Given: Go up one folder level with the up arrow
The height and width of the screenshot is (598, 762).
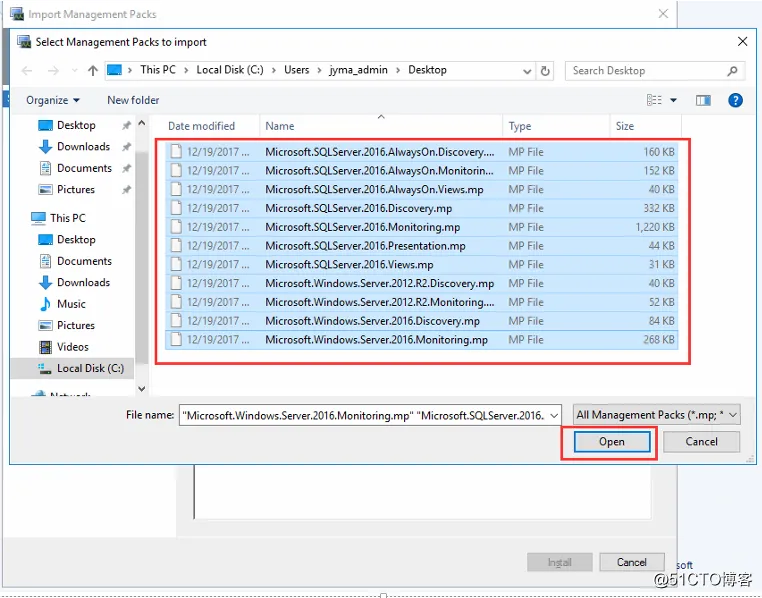Looking at the screenshot, I should click(93, 71).
